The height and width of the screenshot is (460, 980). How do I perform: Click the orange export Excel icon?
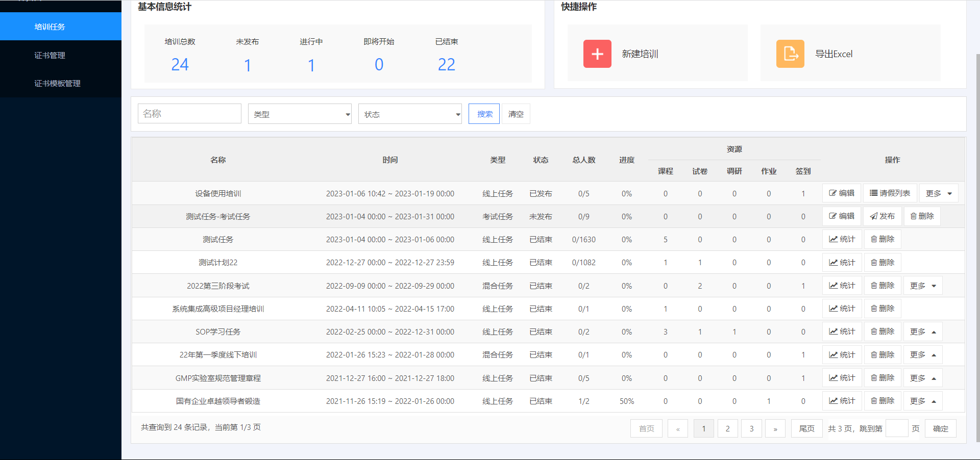[x=790, y=54]
